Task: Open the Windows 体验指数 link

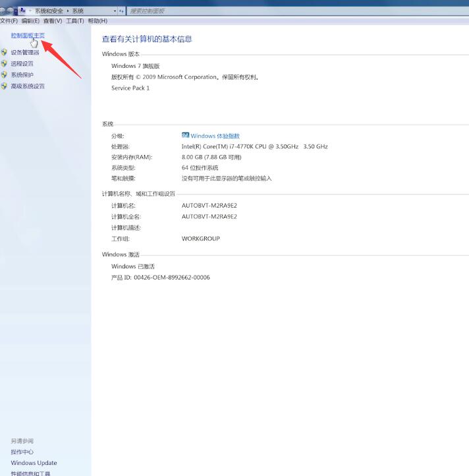Action: click(215, 136)
